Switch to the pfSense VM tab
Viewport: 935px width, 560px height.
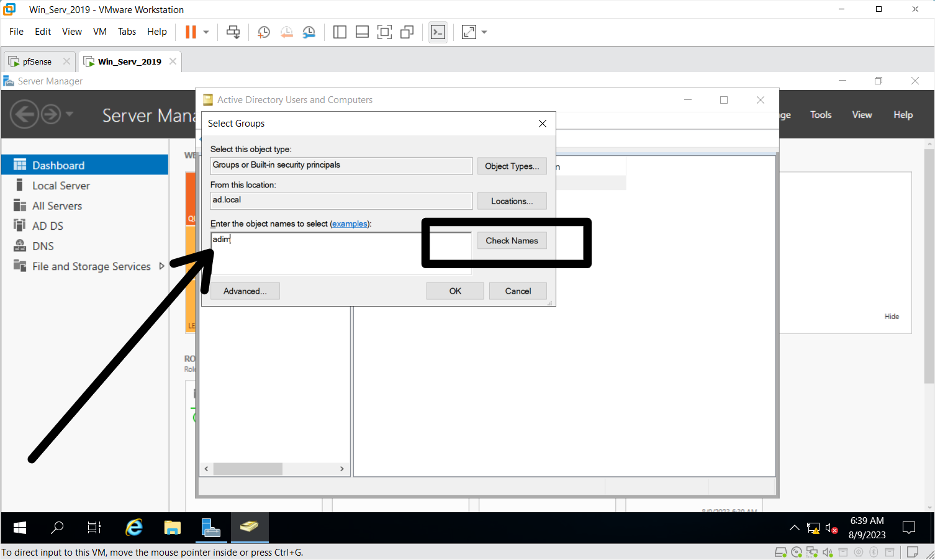click(37, 61)
